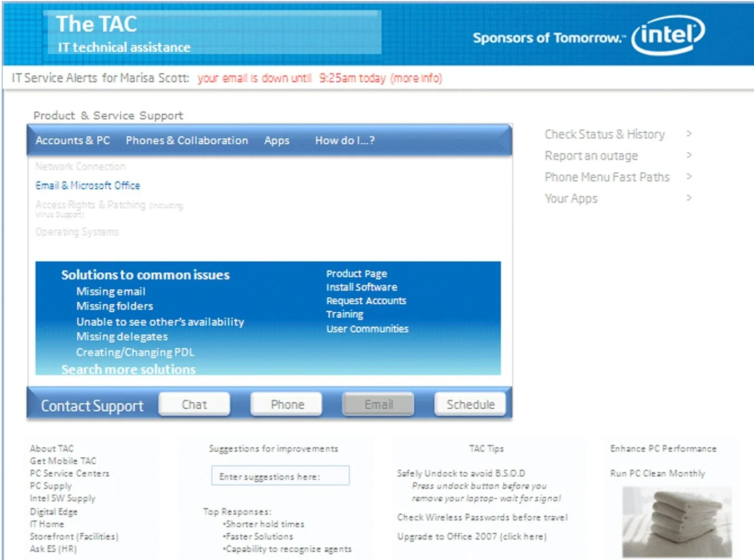Open the PC Supply link
The height and width of the screenshot is (560, 754).
[51, 486]
